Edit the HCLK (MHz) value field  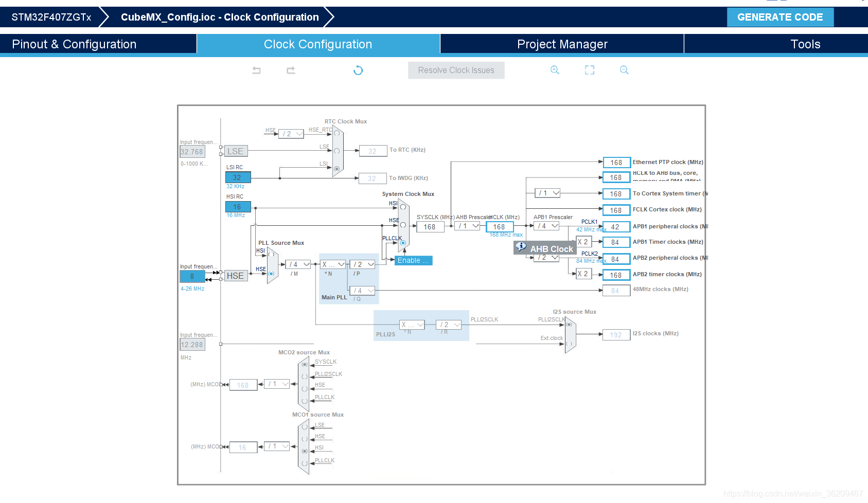[x=499, y=227]
